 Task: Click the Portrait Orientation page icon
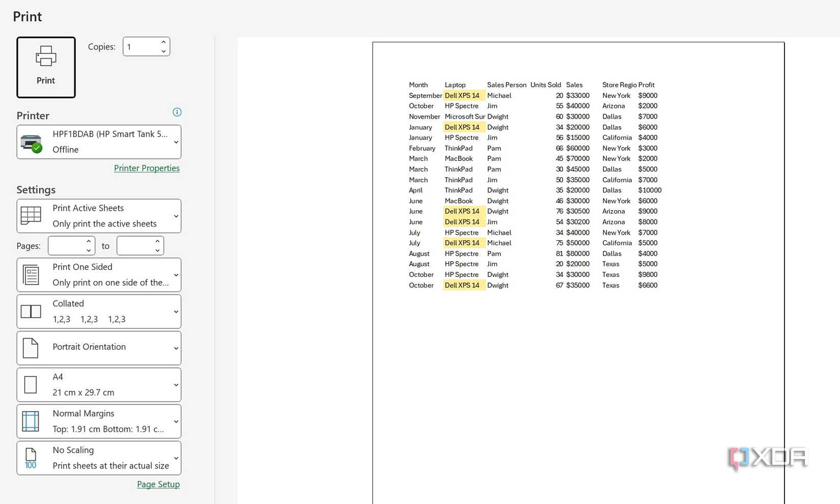click(31, 348)
